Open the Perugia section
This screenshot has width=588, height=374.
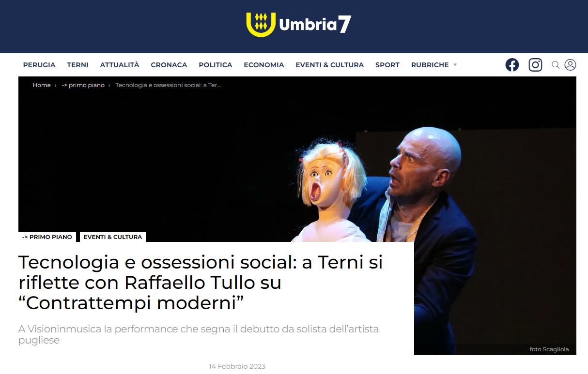click(x=39, y=65)
